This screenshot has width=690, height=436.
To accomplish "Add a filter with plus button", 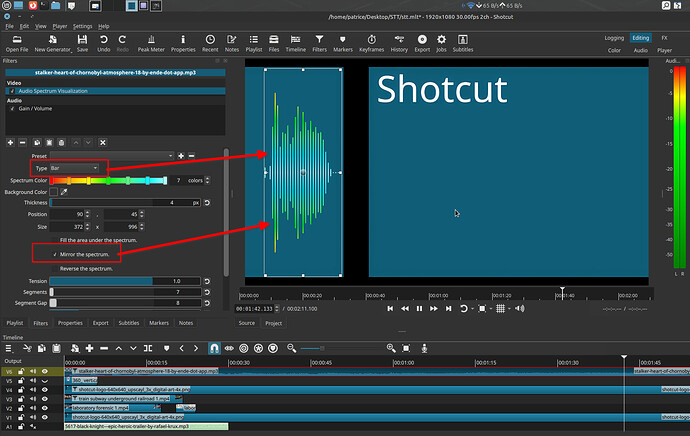I will [x=9, y=142].
